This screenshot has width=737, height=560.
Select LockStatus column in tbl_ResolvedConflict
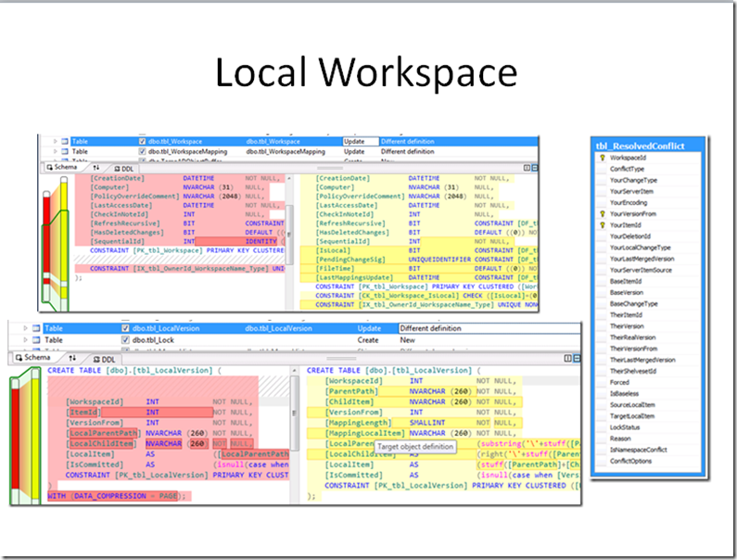625,427
